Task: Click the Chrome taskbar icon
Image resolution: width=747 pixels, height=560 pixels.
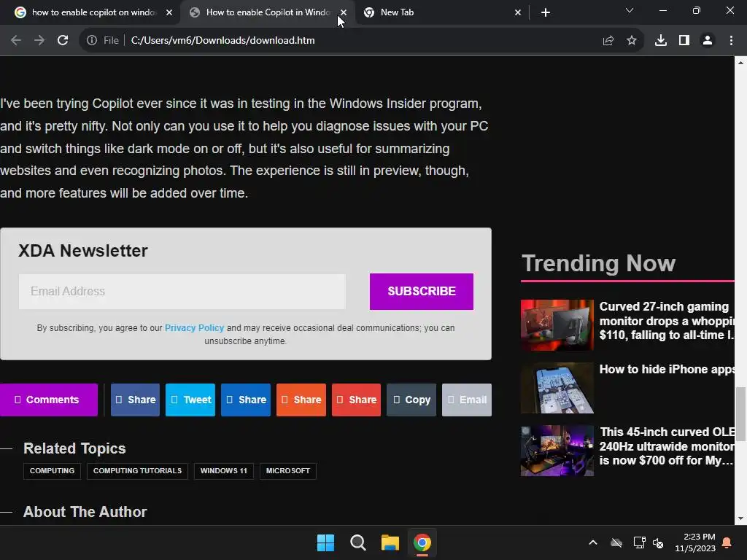Action: (x=422, y=542)
